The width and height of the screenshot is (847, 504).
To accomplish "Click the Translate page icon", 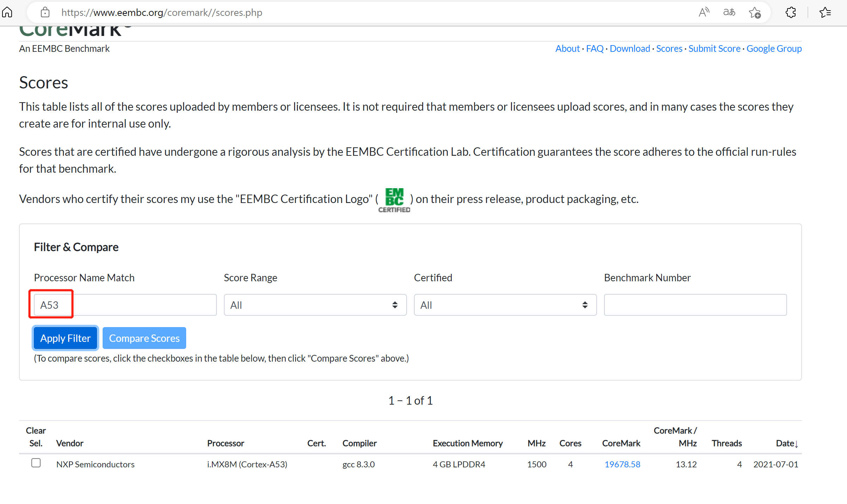I will (729, 12).
